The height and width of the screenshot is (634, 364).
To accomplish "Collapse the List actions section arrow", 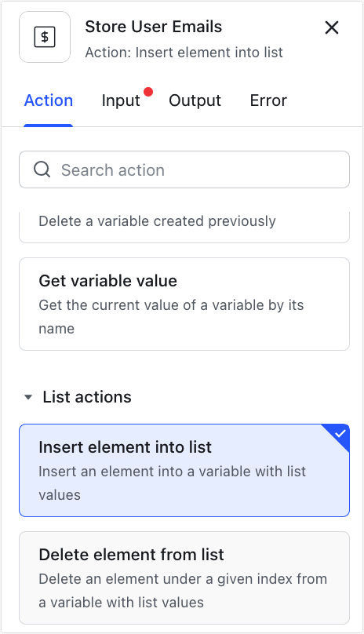I will coord(28,397).
